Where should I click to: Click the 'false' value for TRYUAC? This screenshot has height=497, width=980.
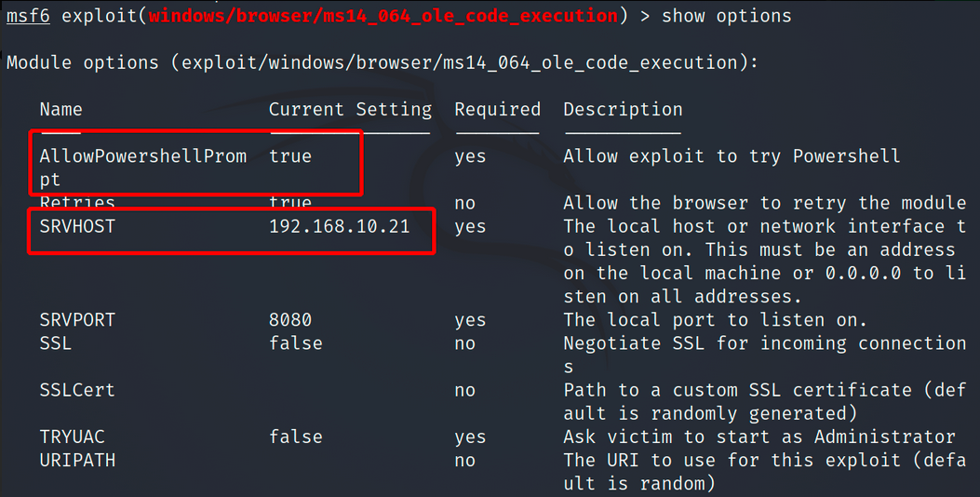[x=296, y=437]
